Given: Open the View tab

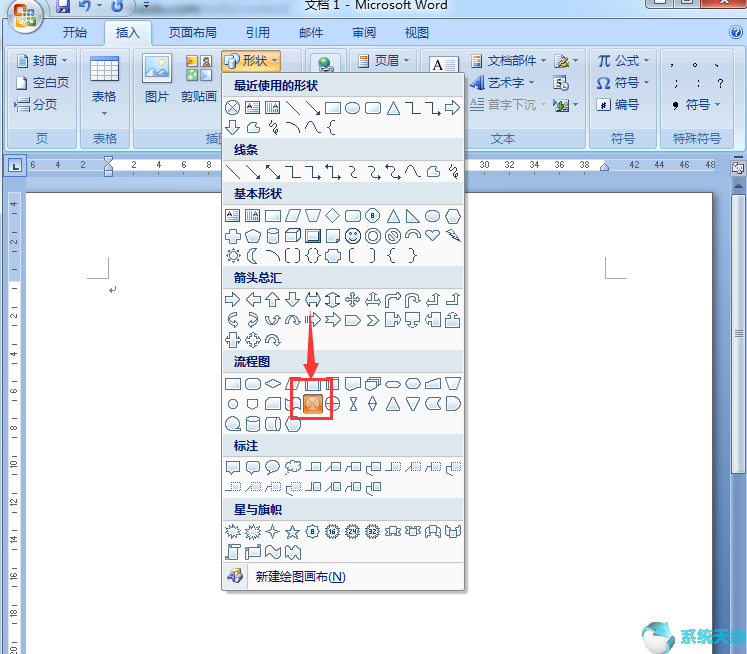Looking at the screenshot, I should 417,32.
